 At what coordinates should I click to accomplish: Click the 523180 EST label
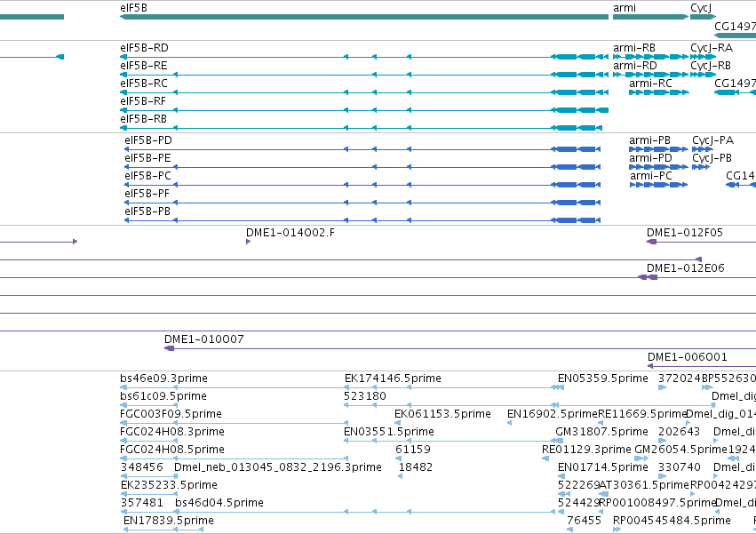click(x=365, y=396)
